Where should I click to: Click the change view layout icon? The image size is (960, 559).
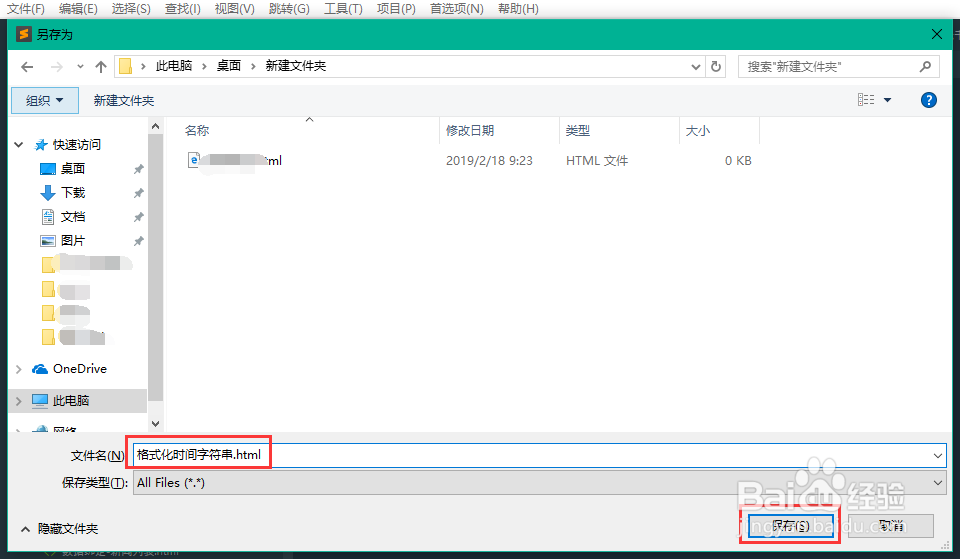coord(866,100)
